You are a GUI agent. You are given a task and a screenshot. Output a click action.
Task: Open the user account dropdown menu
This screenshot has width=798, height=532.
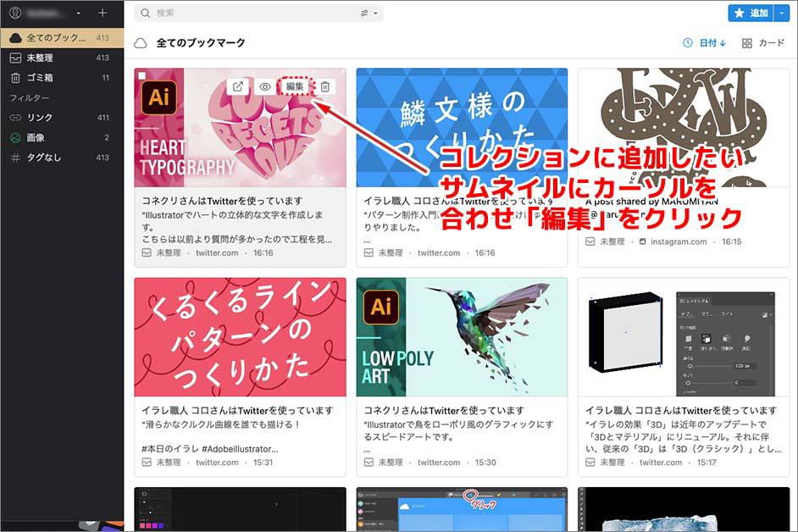point(78,14)
